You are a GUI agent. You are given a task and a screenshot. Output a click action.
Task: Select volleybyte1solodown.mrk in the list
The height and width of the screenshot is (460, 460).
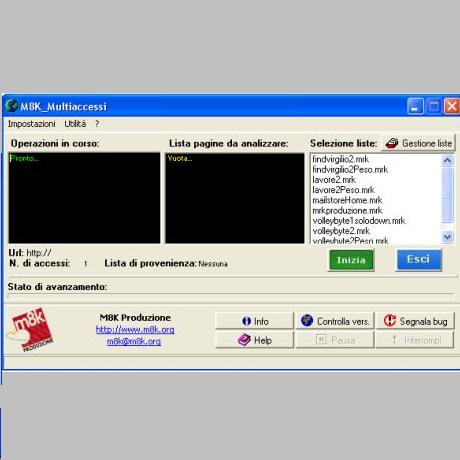(x=359, y=221)
